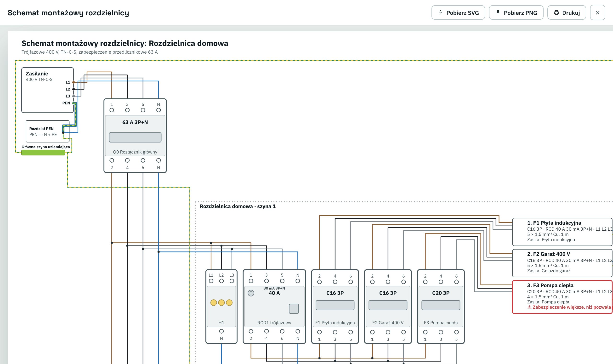Click the Q0 Rozłącznik główny switch lever
This screenshot has height=364, width=613.
(135, 137)
